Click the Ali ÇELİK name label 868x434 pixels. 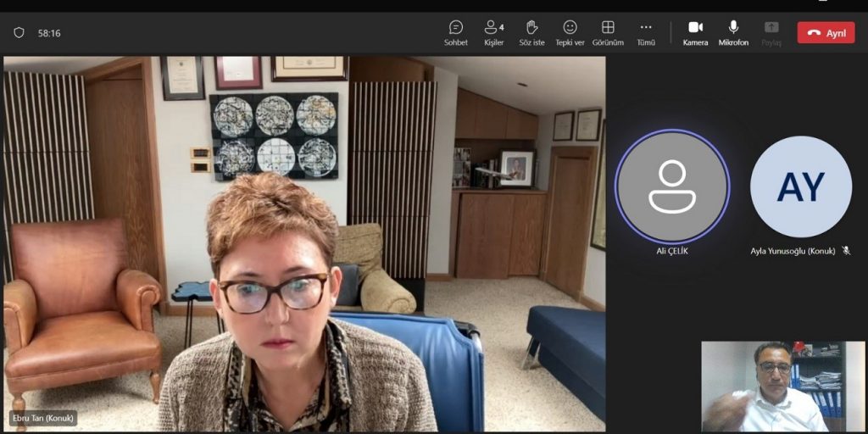click(x=672, y=251)
